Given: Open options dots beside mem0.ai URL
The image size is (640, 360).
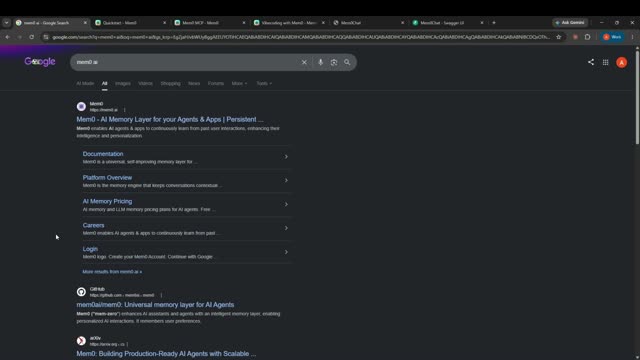Looking at the screenshot, I should point(124,110).
